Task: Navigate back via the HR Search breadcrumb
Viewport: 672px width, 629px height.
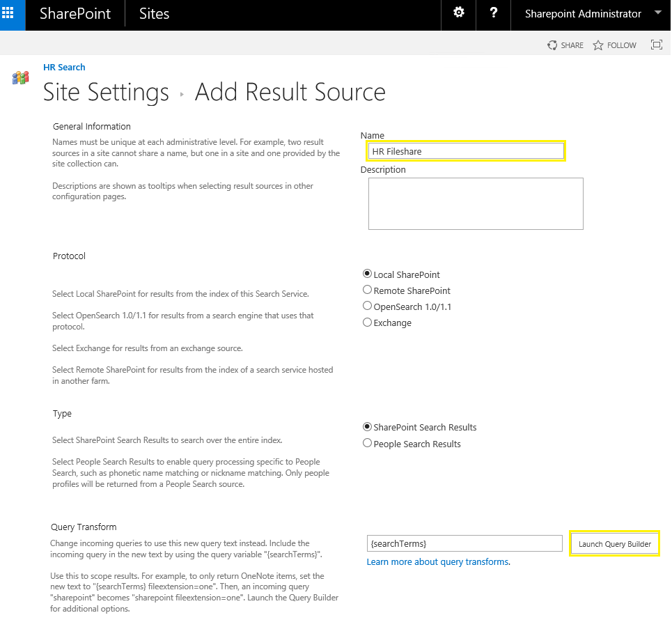Action: coord(64,67)
